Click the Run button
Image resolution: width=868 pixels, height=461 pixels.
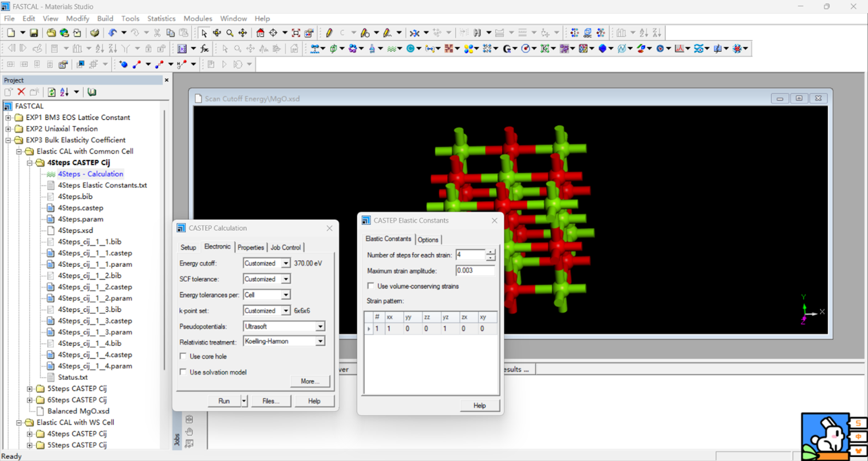click(224, 401)
